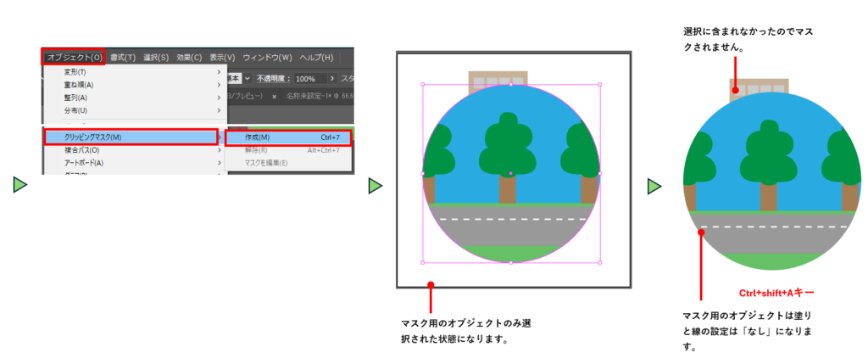Screen dimensions: 868x364
Task: Close the document tab with x
Action: click(274, 97)
